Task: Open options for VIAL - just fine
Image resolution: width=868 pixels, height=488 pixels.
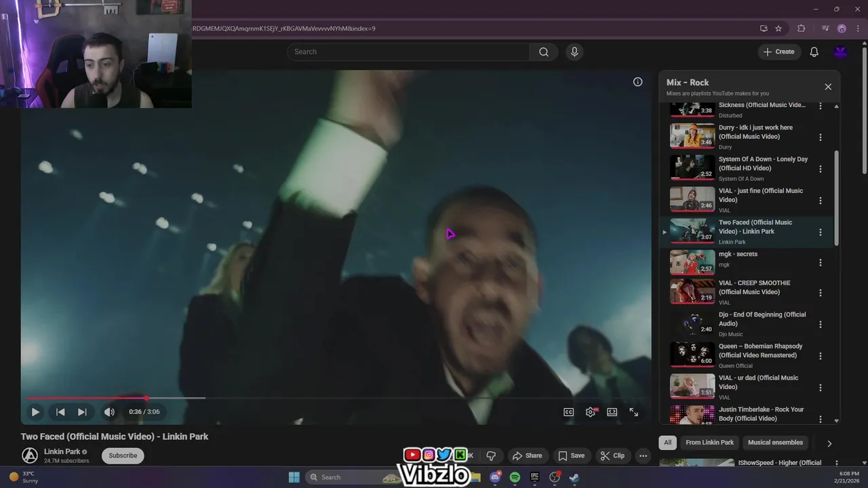Action: pos(821,201)
